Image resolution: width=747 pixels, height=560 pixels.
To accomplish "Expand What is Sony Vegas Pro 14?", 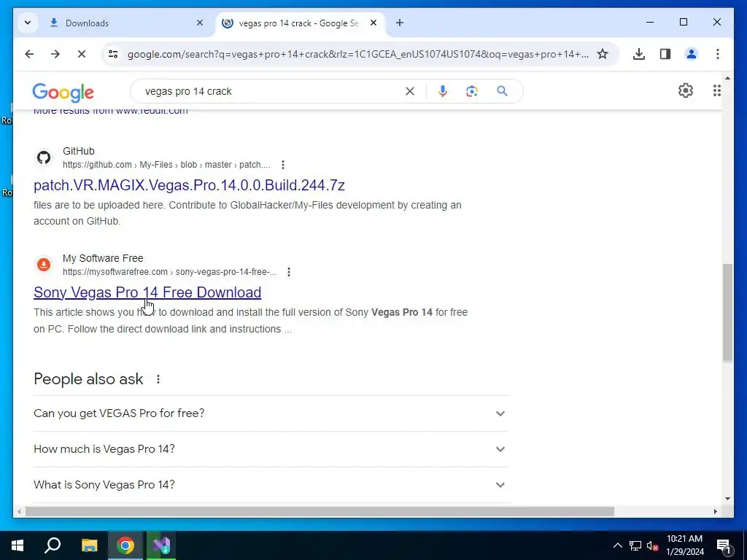I will 271,485.
